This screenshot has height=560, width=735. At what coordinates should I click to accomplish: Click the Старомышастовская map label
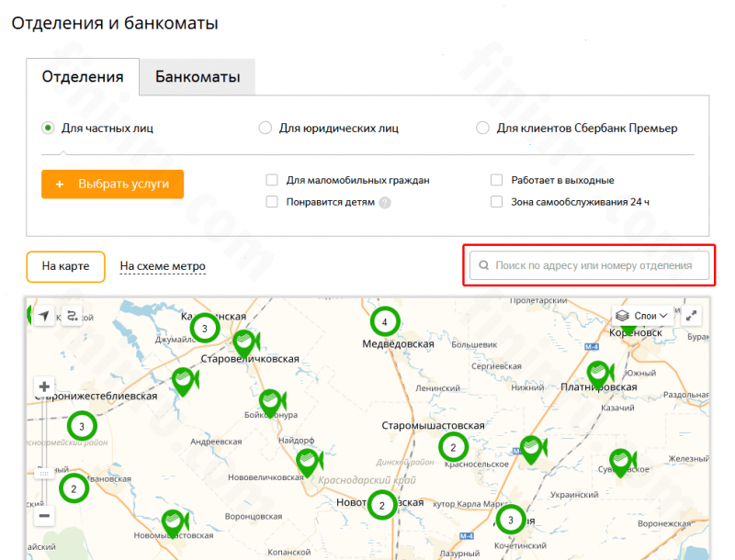pos(433,426)
